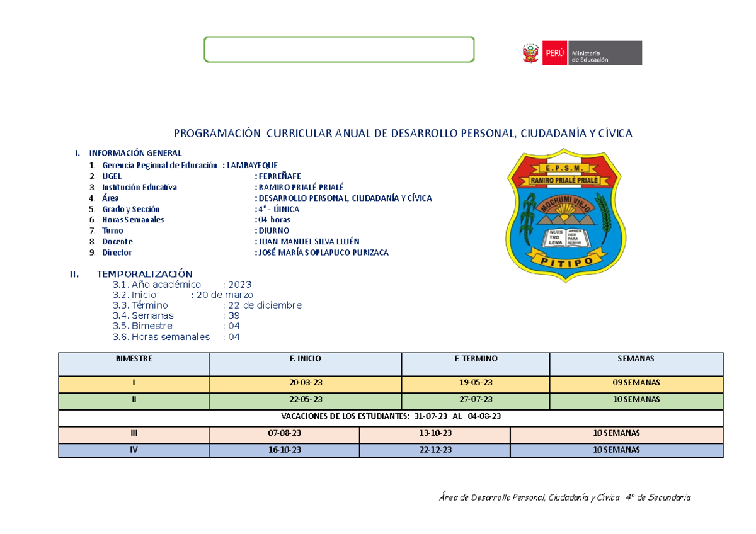This screenshot has height=534, width=756.
Task: Select the RAMIRO PRIALÉ PRIALÉ ribbon on the crest
Action: click(x=565, y=179)
